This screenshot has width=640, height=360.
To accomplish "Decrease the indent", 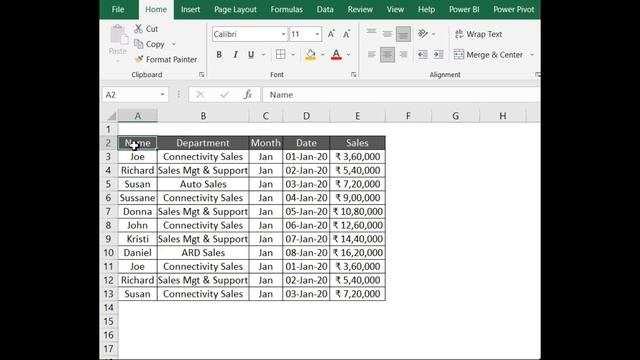I will [423, 54].
